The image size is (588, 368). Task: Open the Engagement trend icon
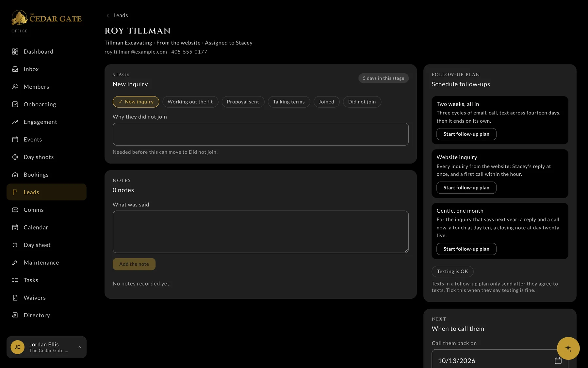coord(15,122)
